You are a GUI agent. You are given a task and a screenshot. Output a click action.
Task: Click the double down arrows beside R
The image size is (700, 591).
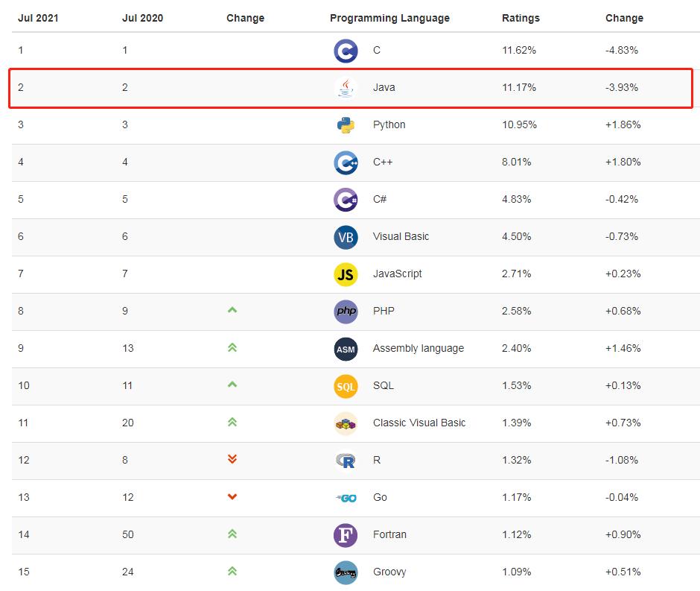[x=232, y=461]
